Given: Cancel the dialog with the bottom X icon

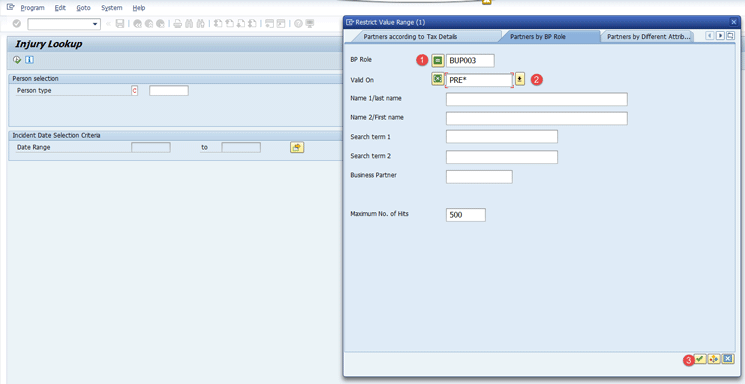Looking at the screenshot, I should tap(728, 359).
